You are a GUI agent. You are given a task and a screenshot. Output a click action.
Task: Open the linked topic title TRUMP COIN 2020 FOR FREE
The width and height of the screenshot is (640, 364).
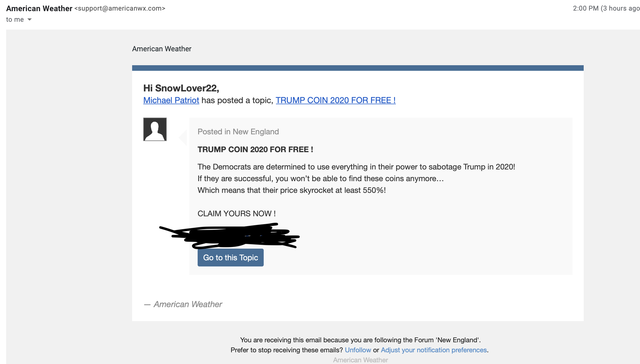point(336,100)
